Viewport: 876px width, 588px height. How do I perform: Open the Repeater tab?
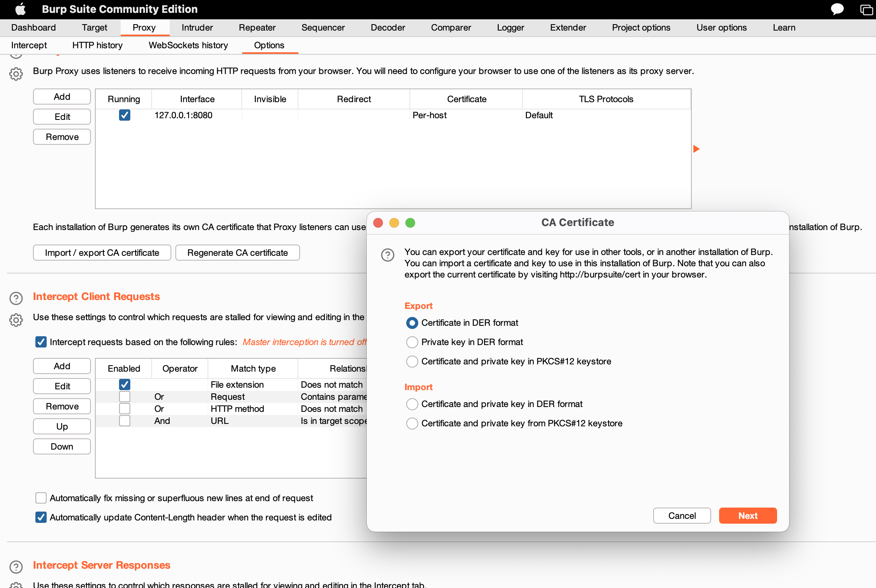pos(257,28)
